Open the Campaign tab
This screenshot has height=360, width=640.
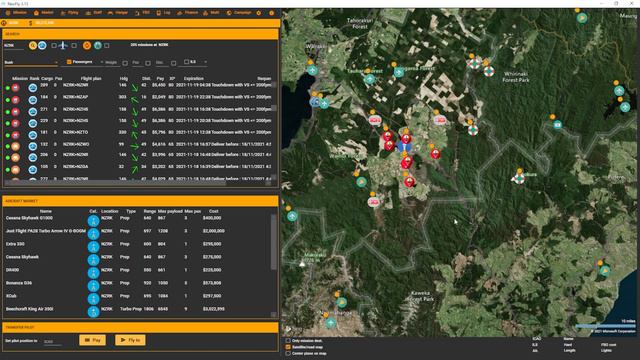point(239,13)
